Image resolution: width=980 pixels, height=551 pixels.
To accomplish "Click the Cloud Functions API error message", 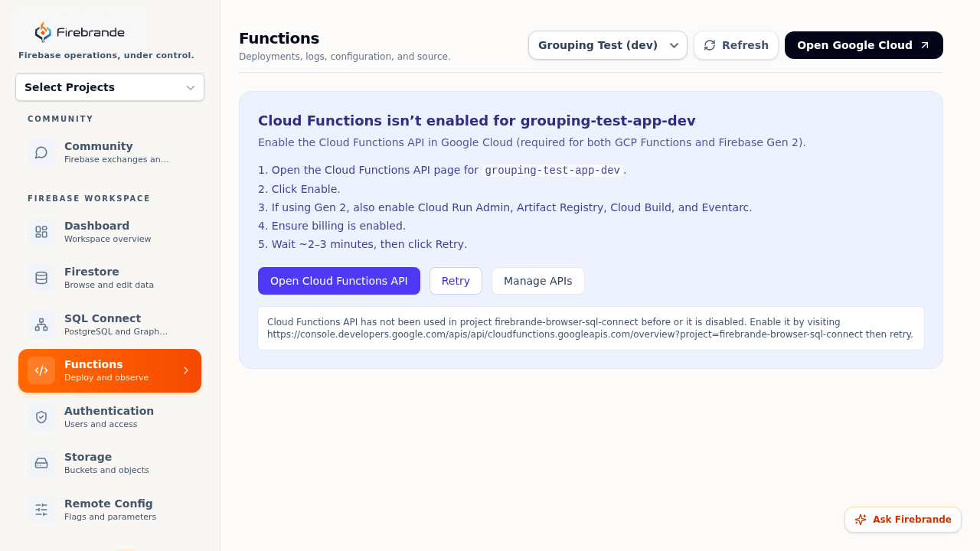I will pyautogui.click(x=591, y=328).
